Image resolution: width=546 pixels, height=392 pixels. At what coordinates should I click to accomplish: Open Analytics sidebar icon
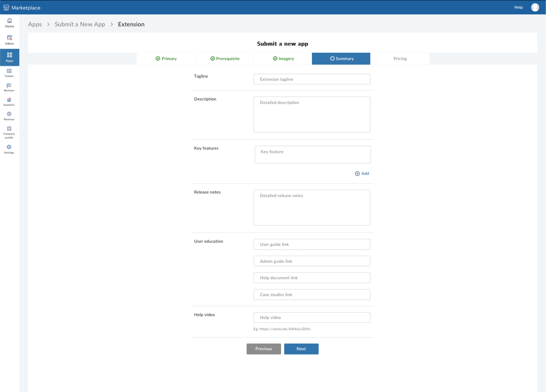9,102
